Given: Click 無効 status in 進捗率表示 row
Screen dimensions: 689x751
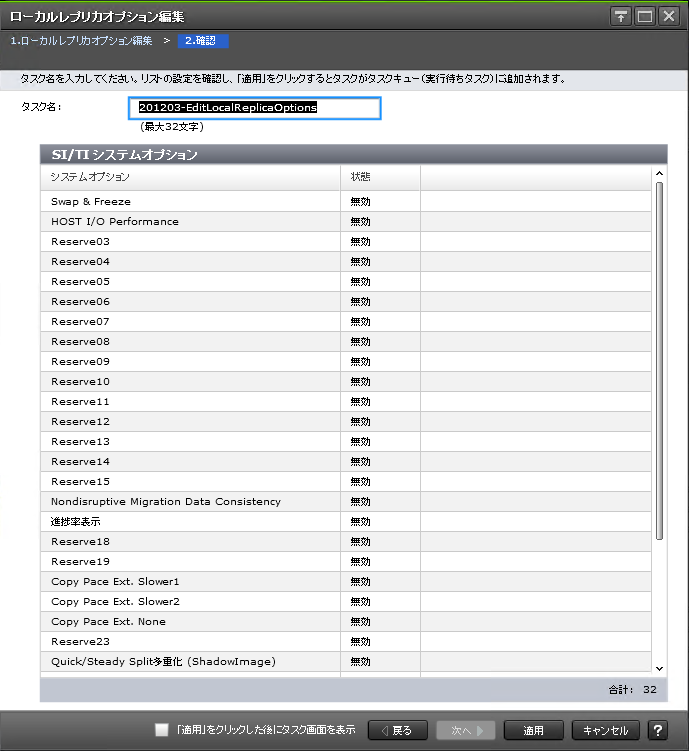Looking at the screenshot, I should click(x=361, y=522).
